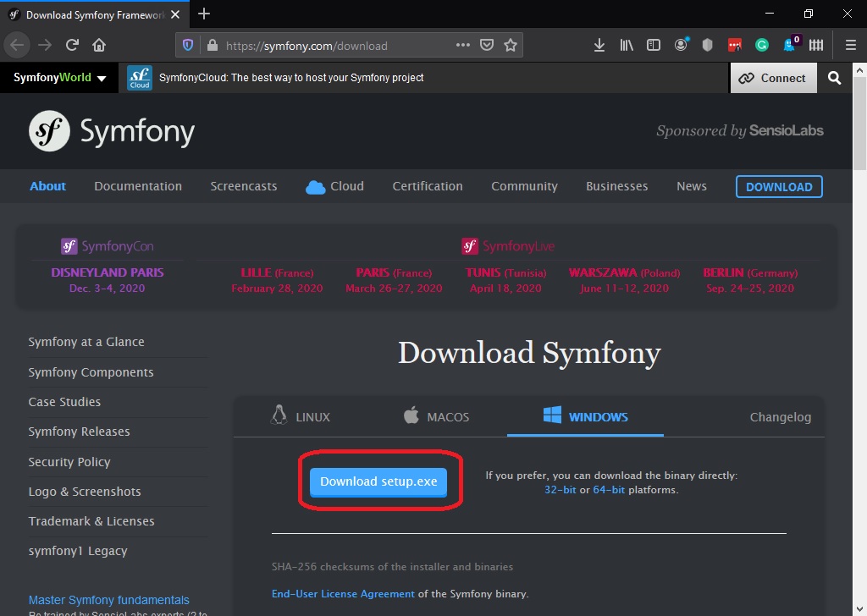Open the SymfonyCloud promo link
This screenshot has width=867, height=616.
(x=291, y=78)
